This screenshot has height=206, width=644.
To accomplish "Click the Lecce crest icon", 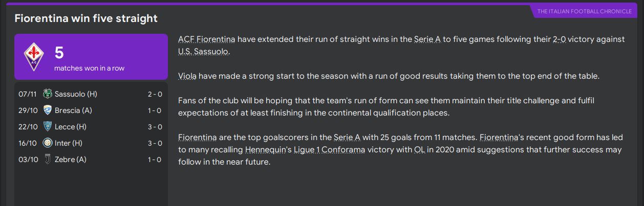I will 48,127.
